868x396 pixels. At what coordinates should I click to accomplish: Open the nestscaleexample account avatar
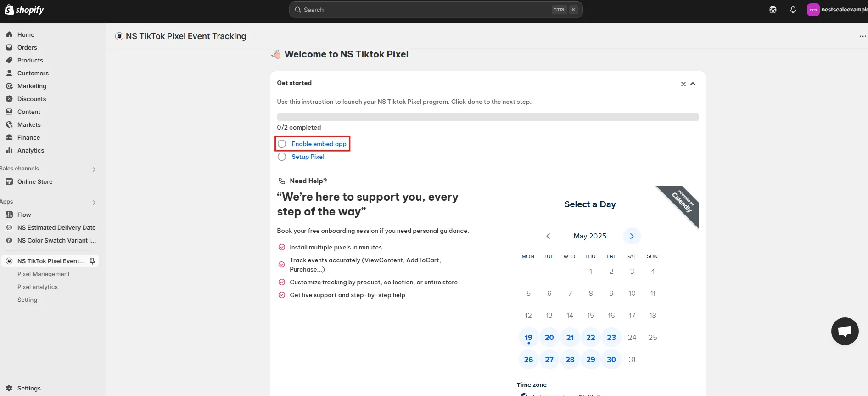point(813,10)
